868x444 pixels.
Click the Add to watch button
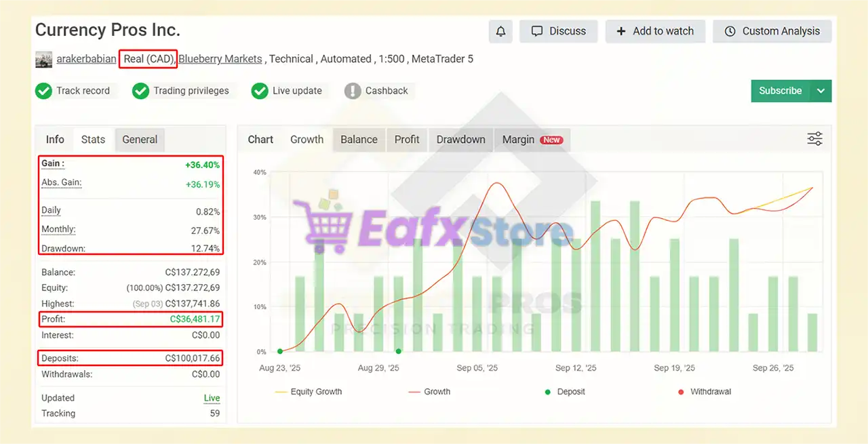click(655, 31)
